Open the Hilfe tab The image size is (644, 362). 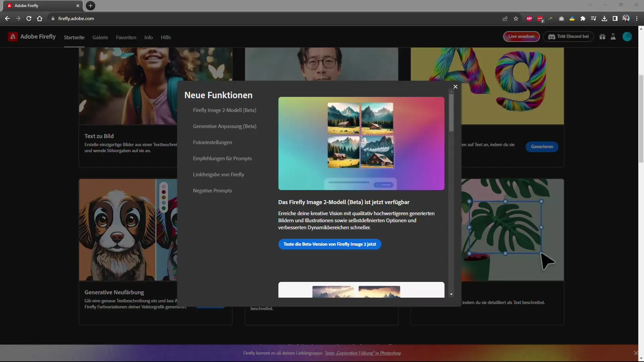click(x=166, y=38)
